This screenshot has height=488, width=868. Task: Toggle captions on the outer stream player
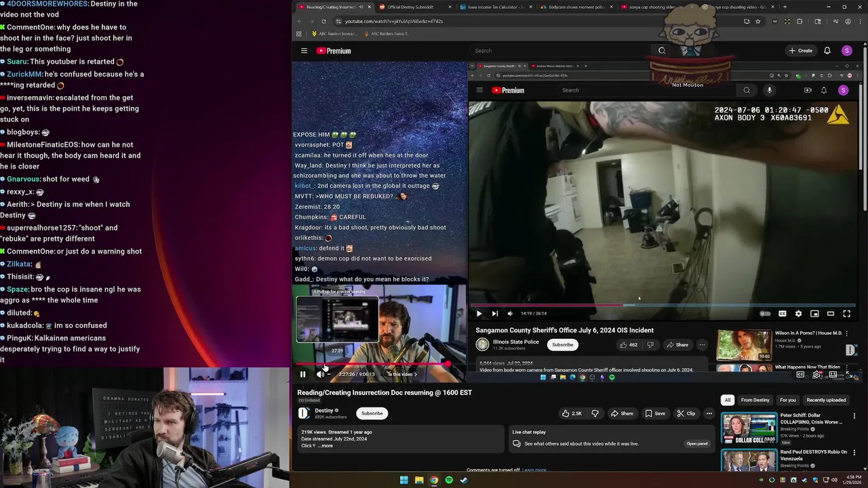click(800, 374)
